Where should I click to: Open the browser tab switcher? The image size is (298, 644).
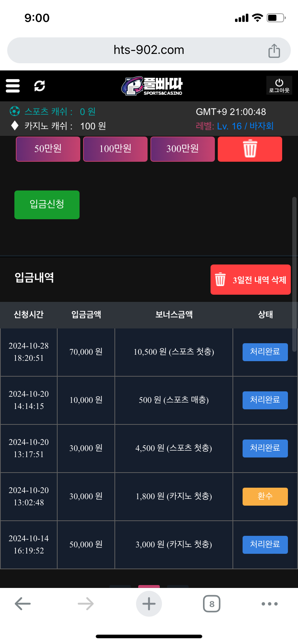[212, 604]
